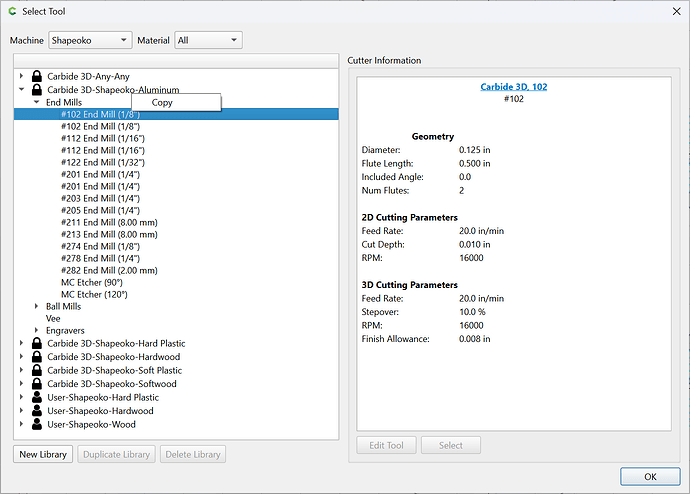Click the lock icon beside Carbide 3D-Any-Any

tap(37, 76)
